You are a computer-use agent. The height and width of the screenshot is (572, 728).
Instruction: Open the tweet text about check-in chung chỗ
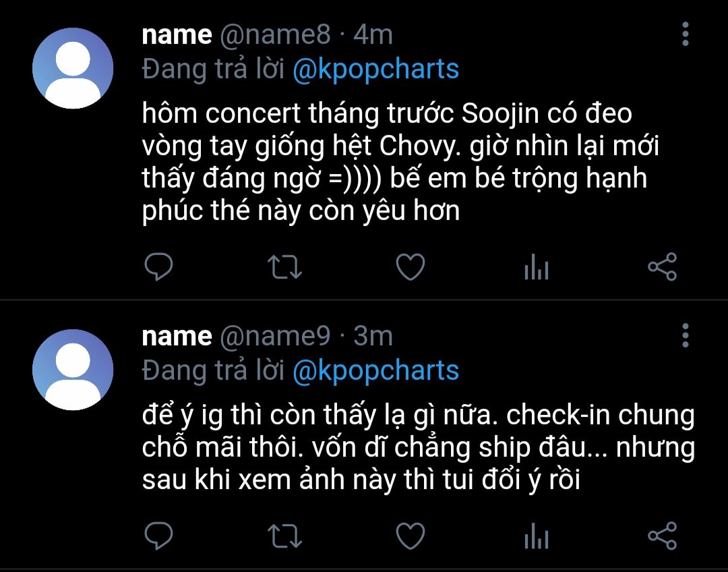tap(418, 448)
